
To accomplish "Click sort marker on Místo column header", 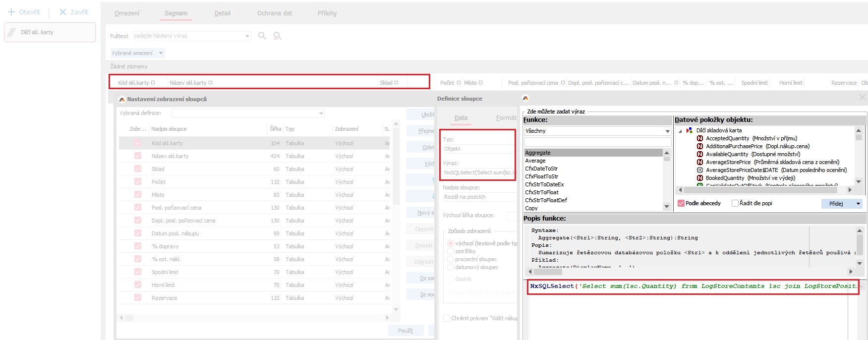I will coord(481,83).
